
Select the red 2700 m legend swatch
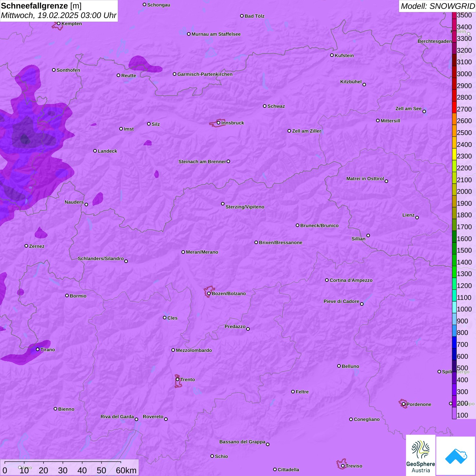[x=454, y=107]
